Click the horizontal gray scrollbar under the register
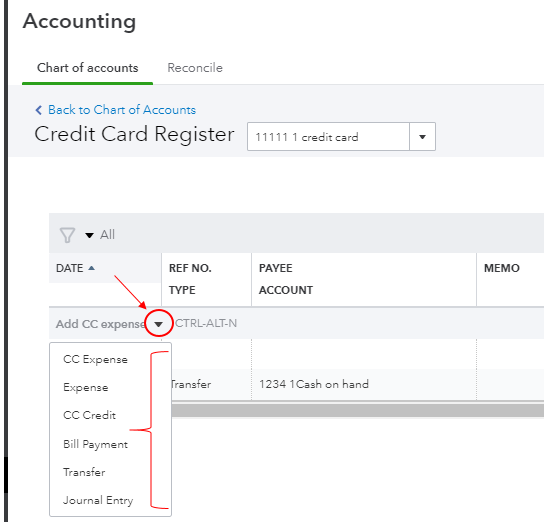Screen dimensions: 544x522 (357, 411)
